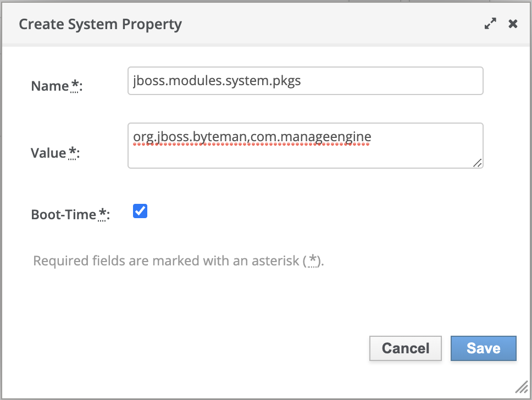This screenshot has width=532, height=400.
Task: Click the Value label text
Action: [48, 153]
